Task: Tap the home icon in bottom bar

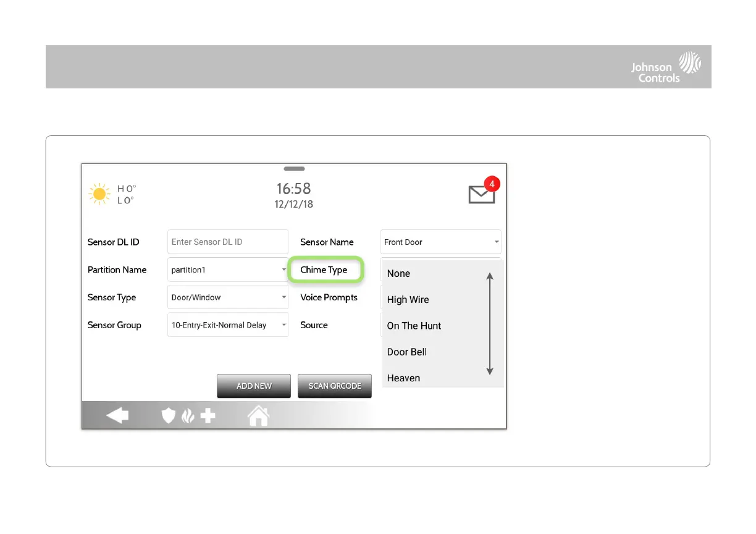Action: [258, 416]
